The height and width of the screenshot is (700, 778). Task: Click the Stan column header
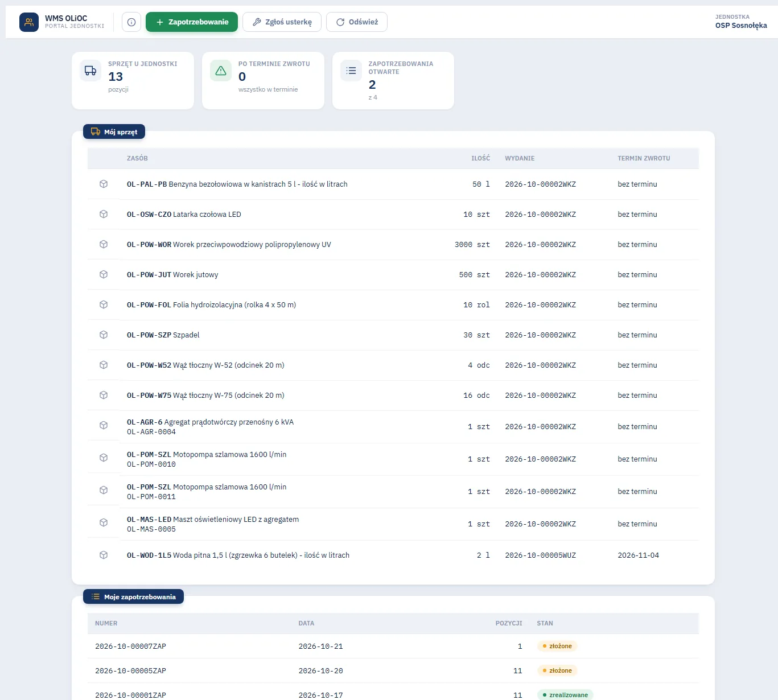point(545,623)
